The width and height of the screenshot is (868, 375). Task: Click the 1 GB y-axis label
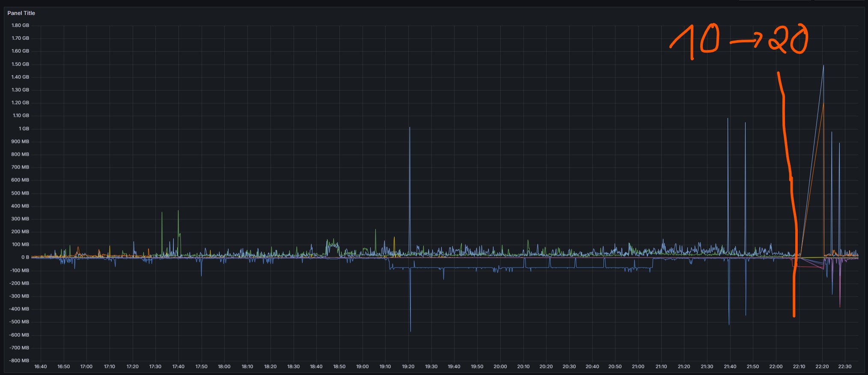click(24, 129)
